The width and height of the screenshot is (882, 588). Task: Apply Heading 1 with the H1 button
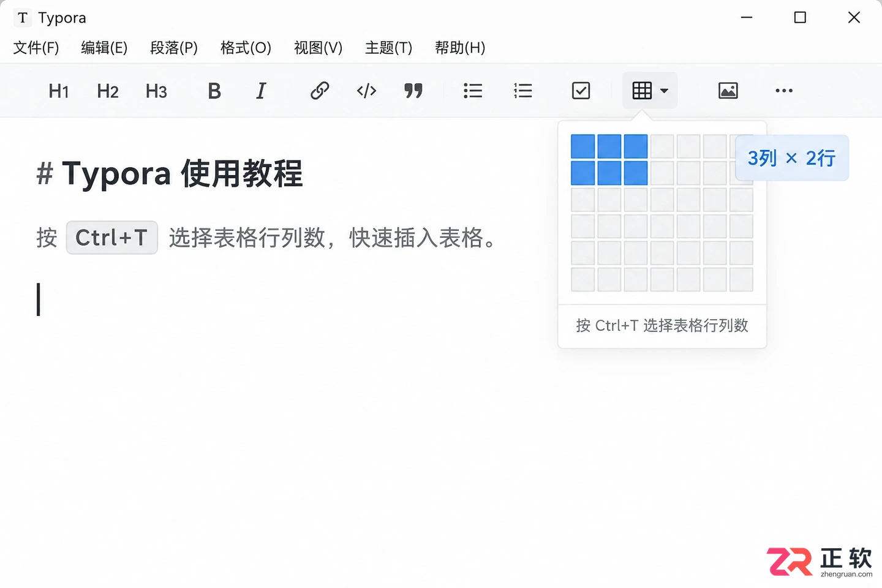pyautogui.click(x=59, y=91)
